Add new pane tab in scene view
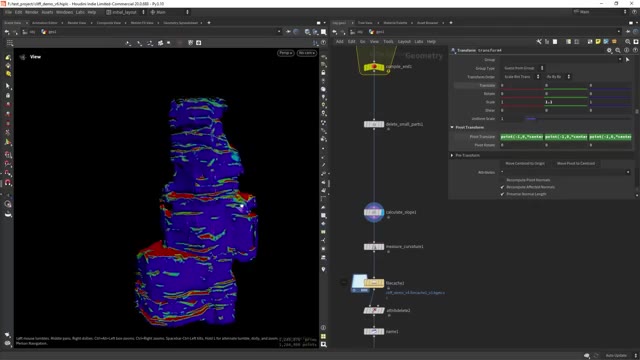This screenshot has width=640, height=360. click(x=209, y=23)
